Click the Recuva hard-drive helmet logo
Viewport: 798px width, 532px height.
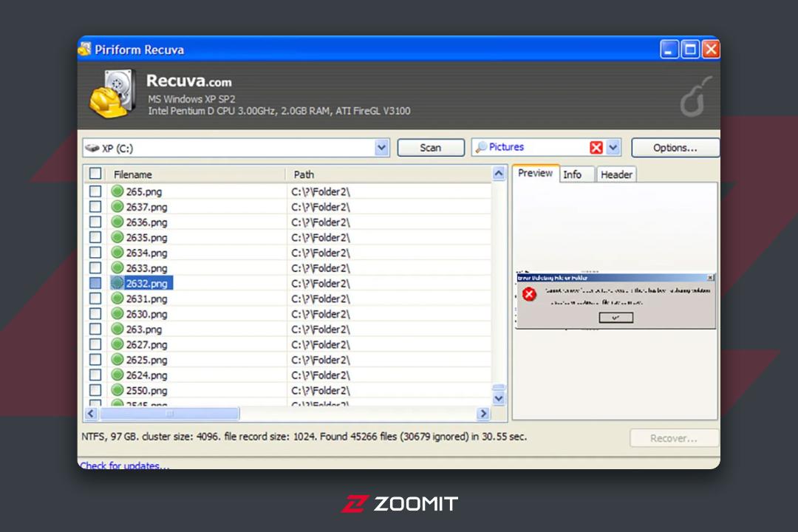click(113, 94)
